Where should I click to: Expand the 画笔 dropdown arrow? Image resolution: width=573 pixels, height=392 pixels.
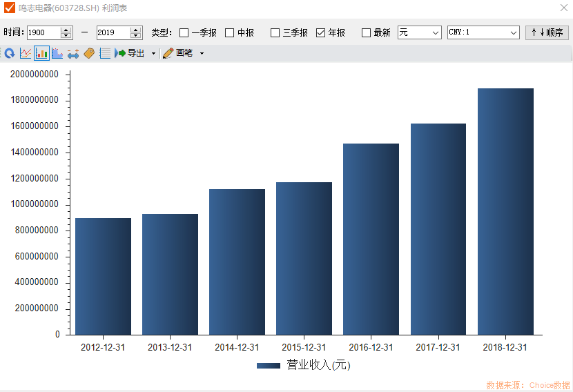(x=202, y=53)
